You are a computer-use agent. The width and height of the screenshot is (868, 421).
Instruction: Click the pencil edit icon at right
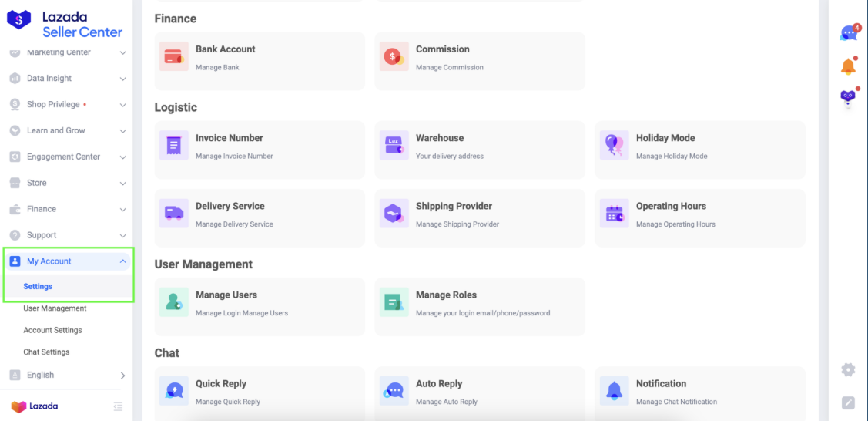point(848,402)
